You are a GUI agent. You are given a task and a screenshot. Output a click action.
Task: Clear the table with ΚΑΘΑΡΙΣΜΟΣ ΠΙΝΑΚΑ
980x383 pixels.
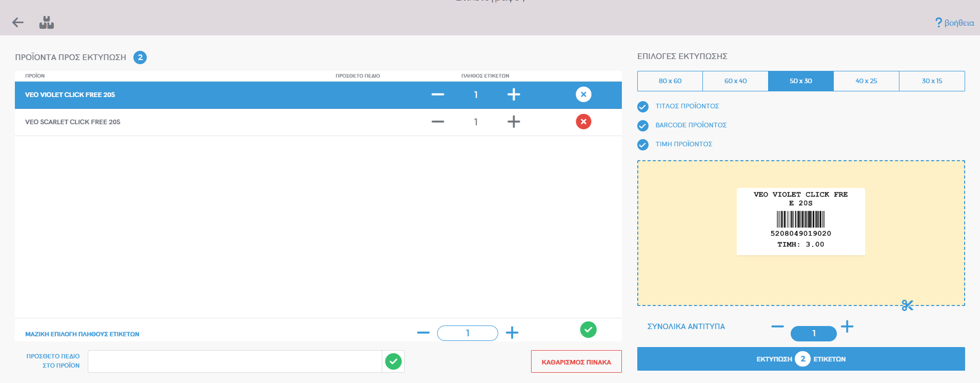576,361
